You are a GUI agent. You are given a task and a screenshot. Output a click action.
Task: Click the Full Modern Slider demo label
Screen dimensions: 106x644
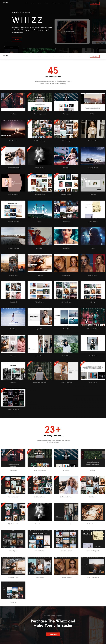(x=93, y=524)
